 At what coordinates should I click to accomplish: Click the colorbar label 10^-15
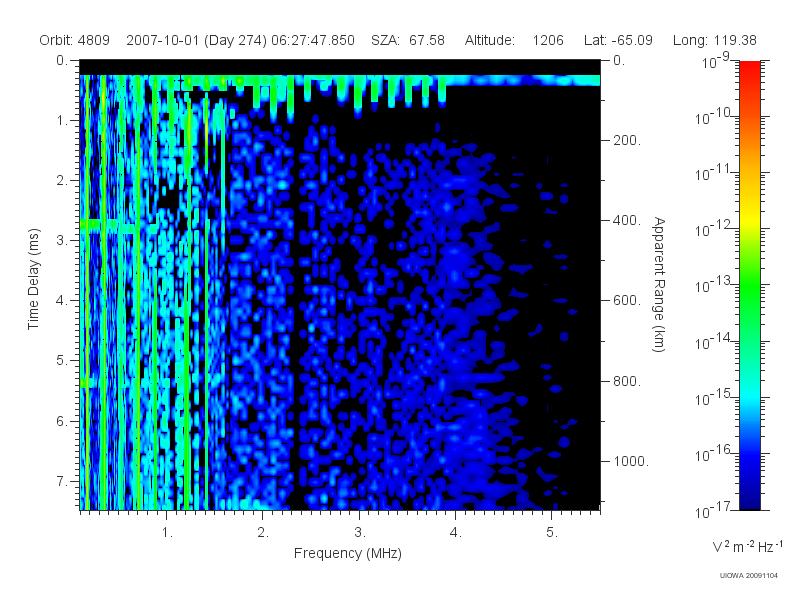tap(715, 398)
